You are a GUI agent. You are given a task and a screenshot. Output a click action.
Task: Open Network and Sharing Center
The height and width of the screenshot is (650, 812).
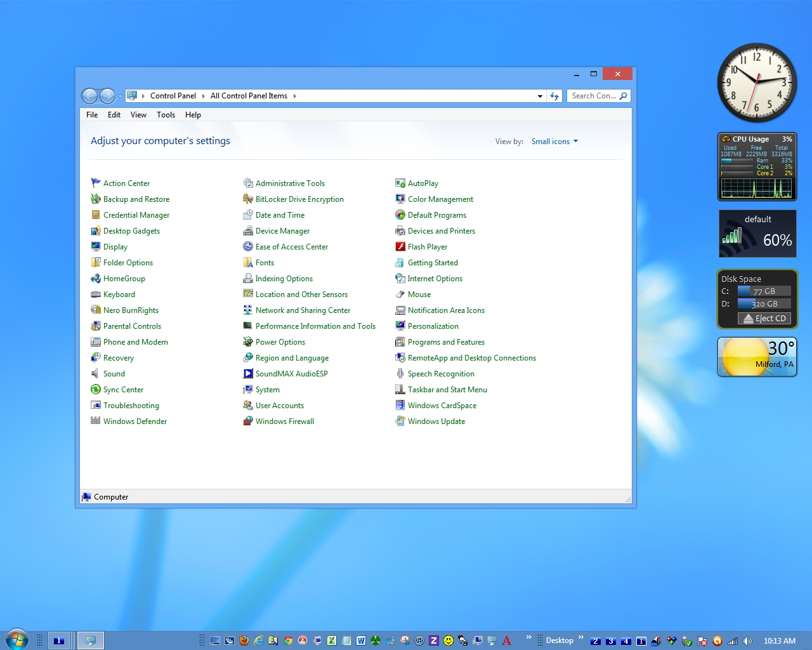click(303, 310)
